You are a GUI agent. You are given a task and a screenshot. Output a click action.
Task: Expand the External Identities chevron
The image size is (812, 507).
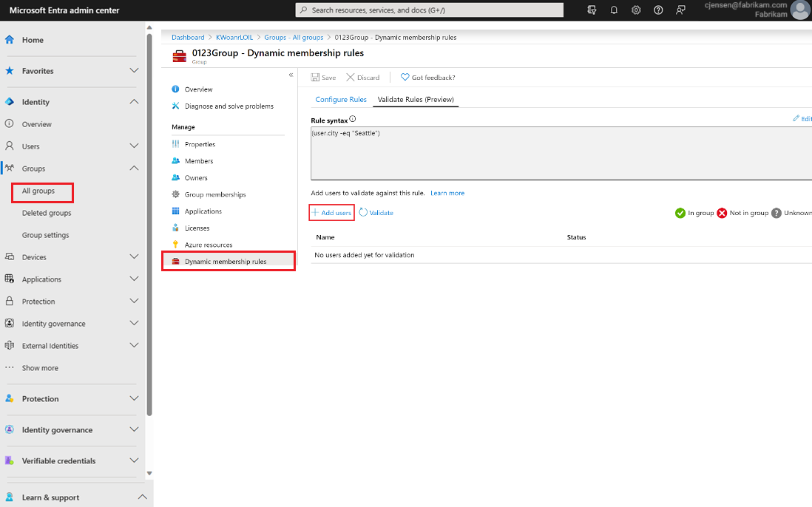pyautogui.click(x=134, y=345)
